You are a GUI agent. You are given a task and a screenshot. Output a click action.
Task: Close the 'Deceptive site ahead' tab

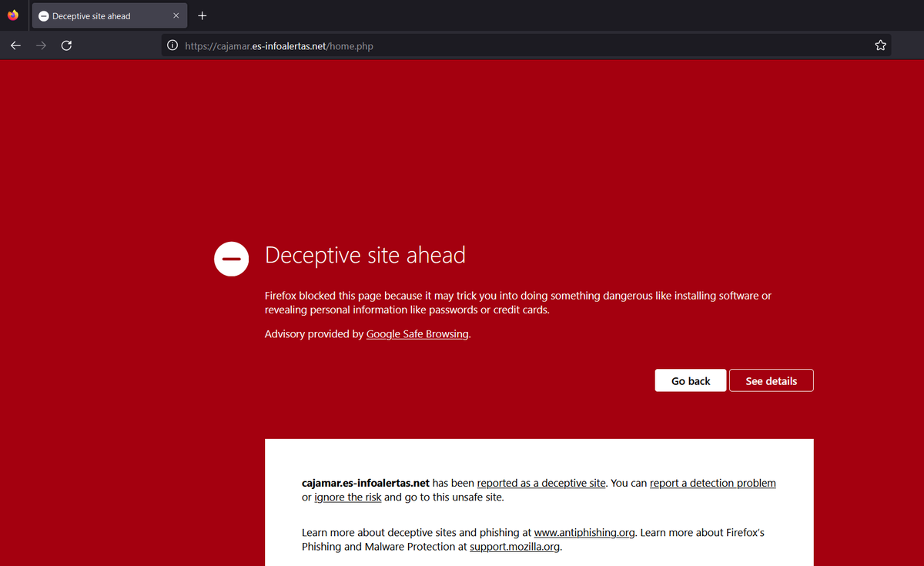[x=176, y=15]
